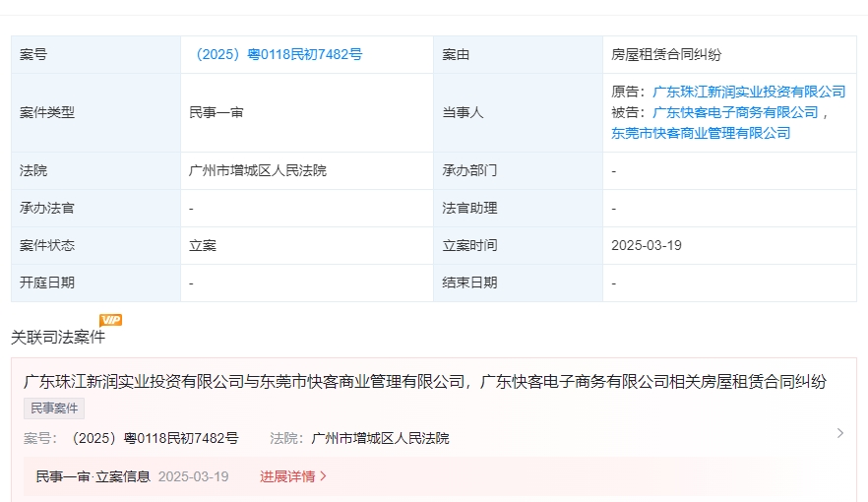Open defendant 东莞市快客商业管理有限公司 link
The height and width of the screenshot is (502, 868).
701,133
